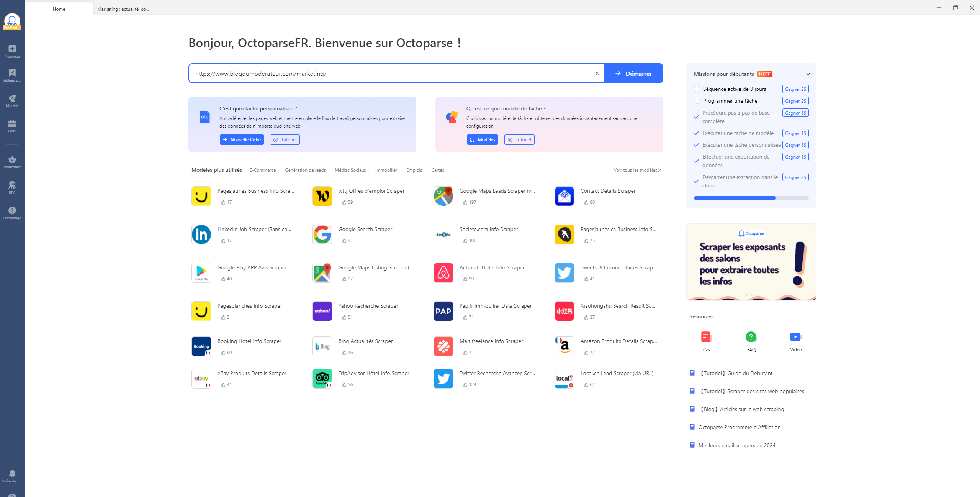Collapse the Missions pour débutants panel
Image resolution: width=980 pixels, height=497 pixels.
click(x=808, y=74)
